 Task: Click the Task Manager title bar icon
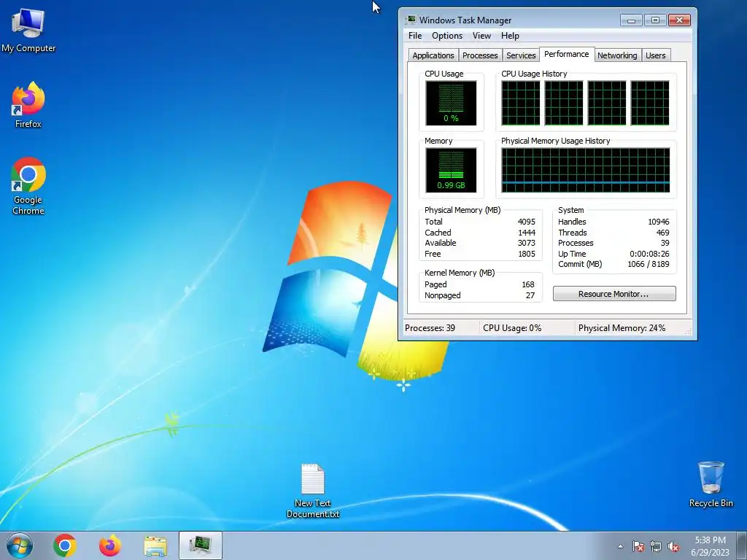tap(410, 20)
